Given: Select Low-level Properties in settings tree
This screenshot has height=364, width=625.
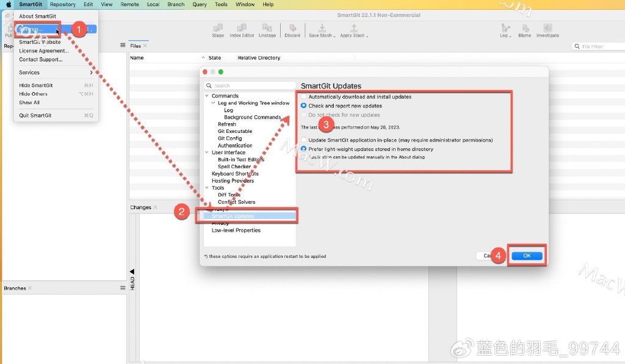Looking at the screenshot, I should 236,230.
